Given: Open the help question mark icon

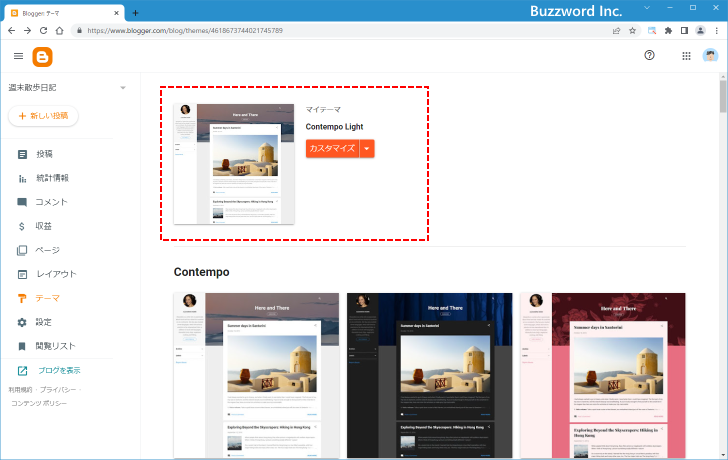Looking at the screenshot, I should click(649, 56).
